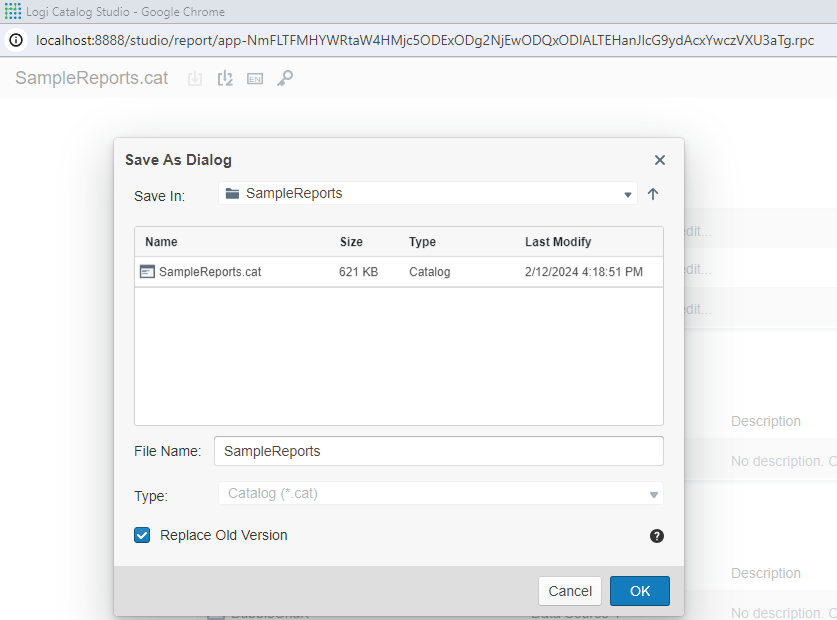Click the up one level arrow icon

(653, 193)
